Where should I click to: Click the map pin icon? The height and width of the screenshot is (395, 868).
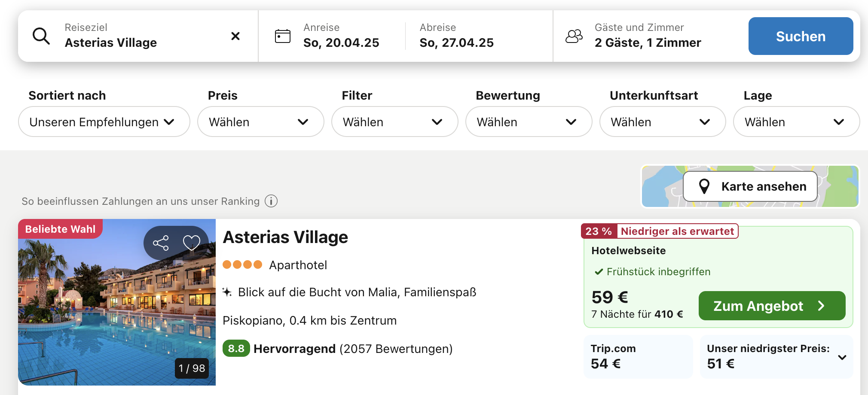coord(704,186)
